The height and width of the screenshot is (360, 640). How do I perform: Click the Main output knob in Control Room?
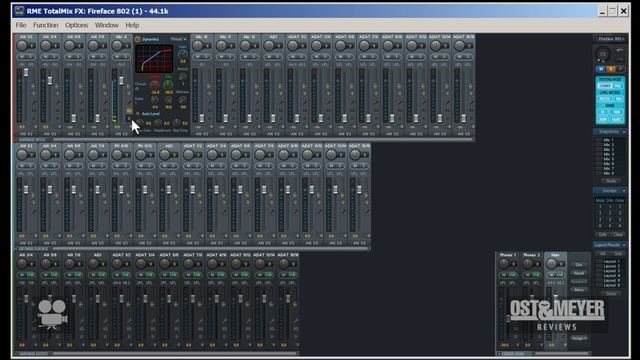pos(551,264)
